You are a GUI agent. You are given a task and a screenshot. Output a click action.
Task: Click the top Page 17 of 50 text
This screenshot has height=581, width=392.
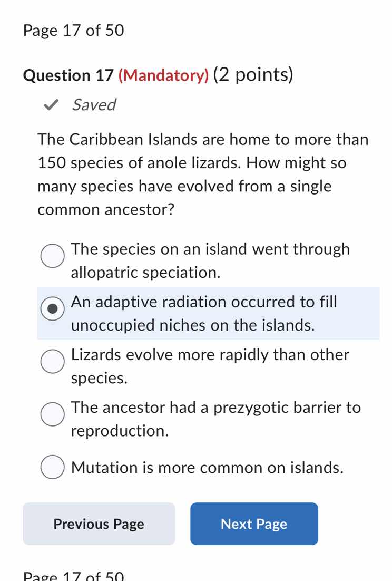73,31
